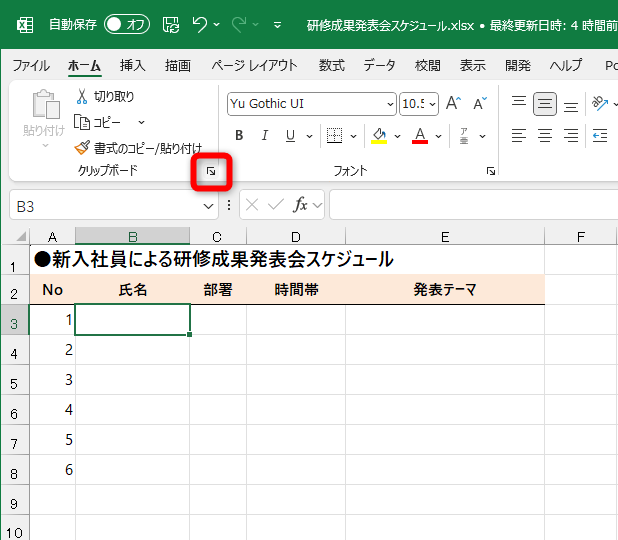Click the title cell 新入社員による研修成果発表会スケジュール

click(214, 259)
